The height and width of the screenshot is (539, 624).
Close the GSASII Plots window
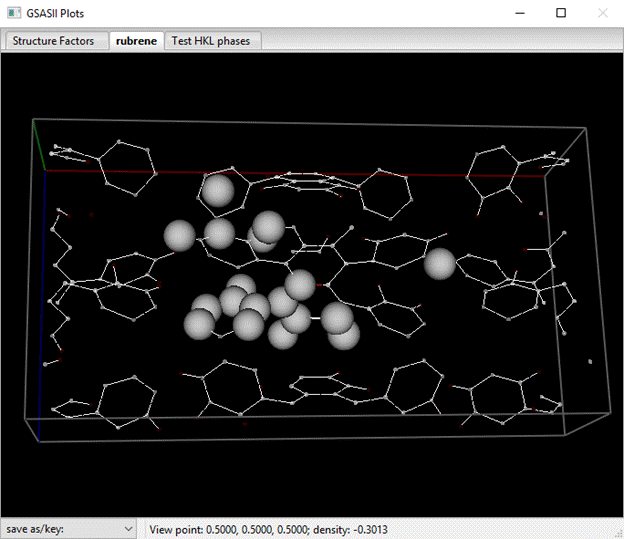tap(602, 13)
